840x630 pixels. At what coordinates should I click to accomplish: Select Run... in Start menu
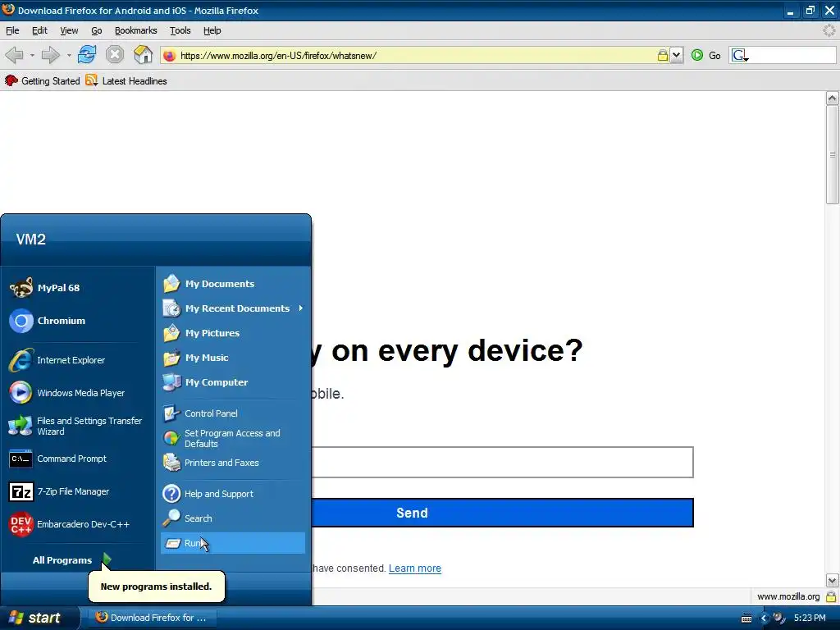point(232,543)
